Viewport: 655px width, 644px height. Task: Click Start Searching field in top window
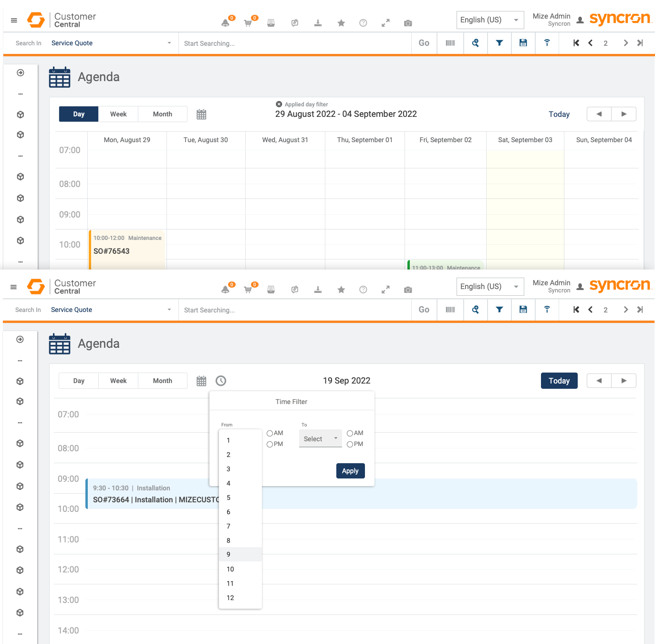[295, 43]
